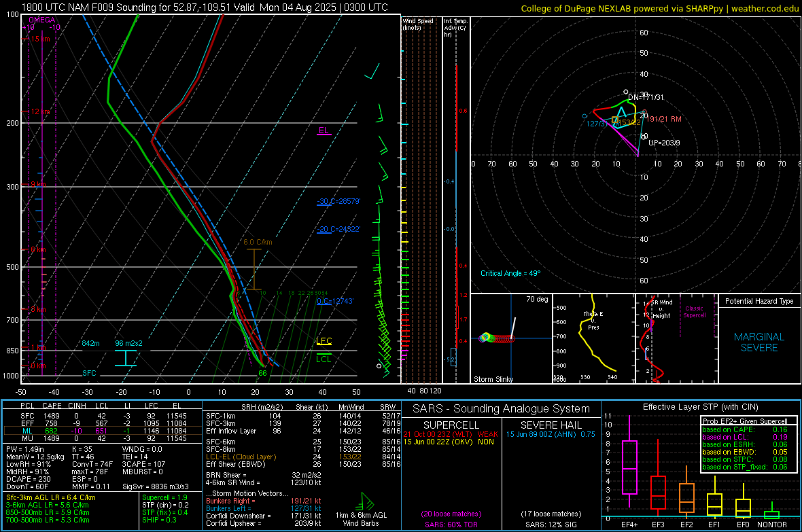Screen dimensions: 802x532
Task: Click the 'MARGINAL SEVERE' hazard text
Action: point(759,342)
